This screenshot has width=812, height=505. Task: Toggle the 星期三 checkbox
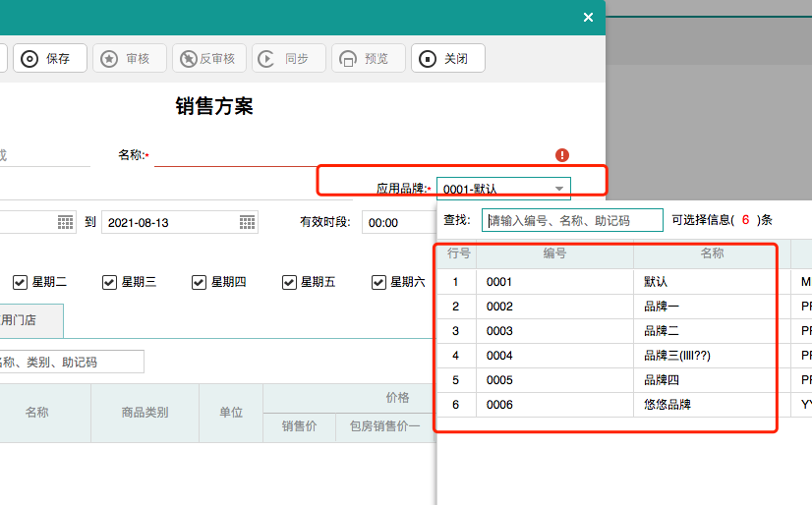[110, 283]
